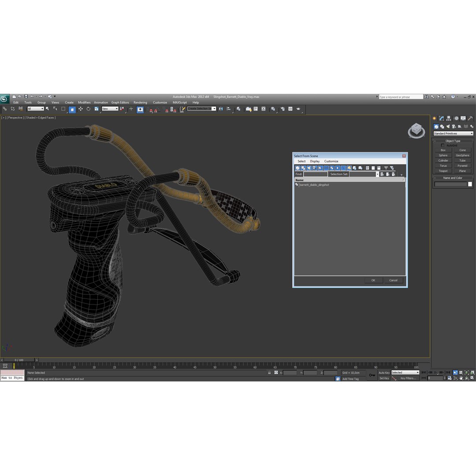Click the ViewCube in the viewport
Screen dimensions: 476x476
(x=416, y=130)
